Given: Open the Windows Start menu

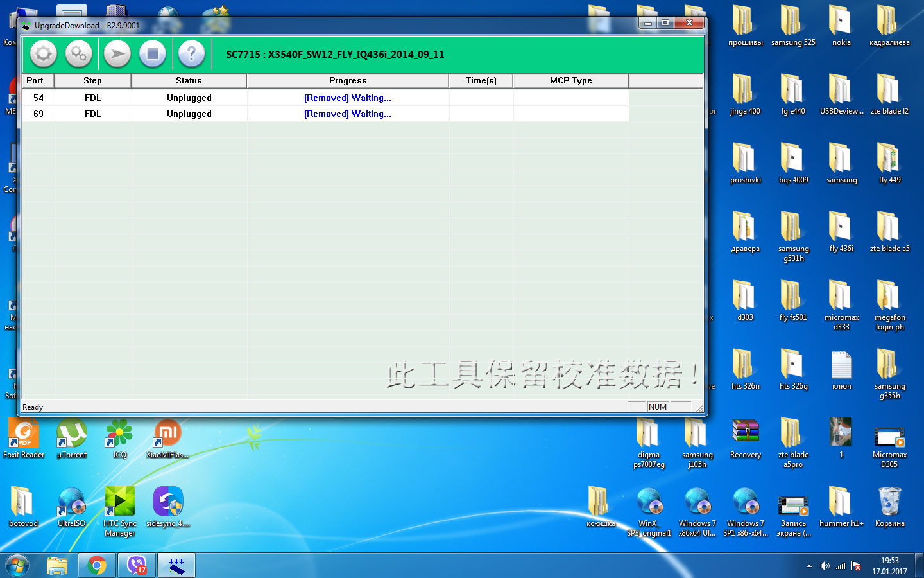Looking at the screenshot, I should (17, 566).
